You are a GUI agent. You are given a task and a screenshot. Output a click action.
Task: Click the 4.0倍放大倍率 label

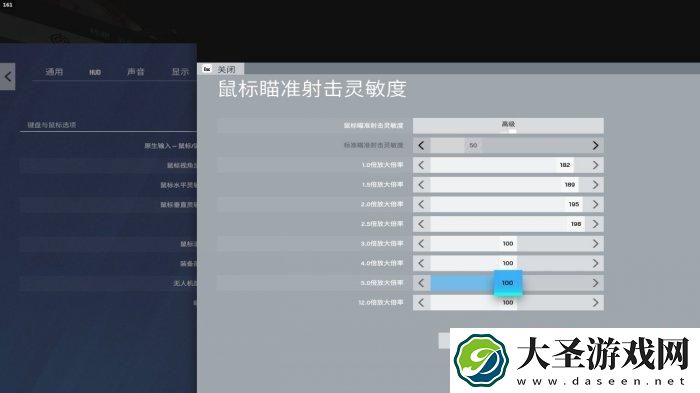[x=382, y=263]
